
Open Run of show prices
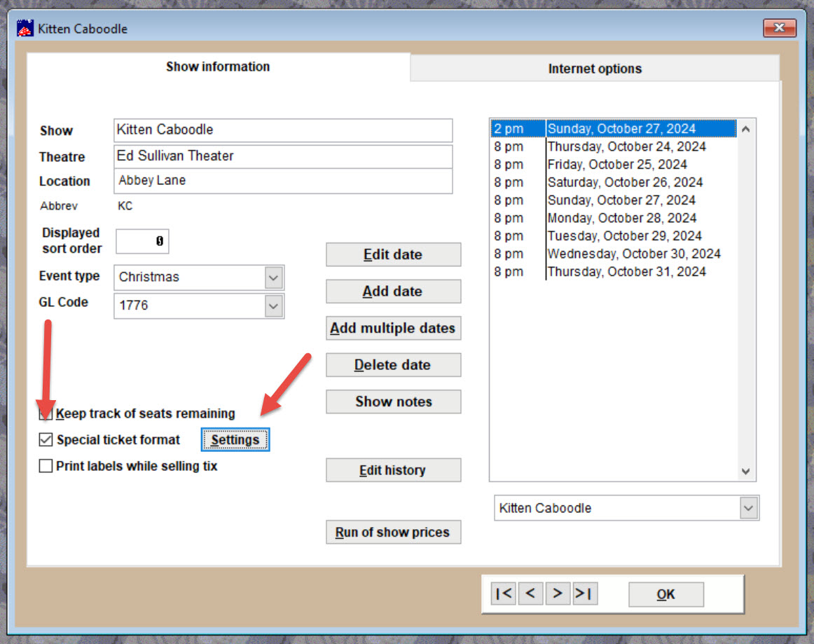(393, 533)
